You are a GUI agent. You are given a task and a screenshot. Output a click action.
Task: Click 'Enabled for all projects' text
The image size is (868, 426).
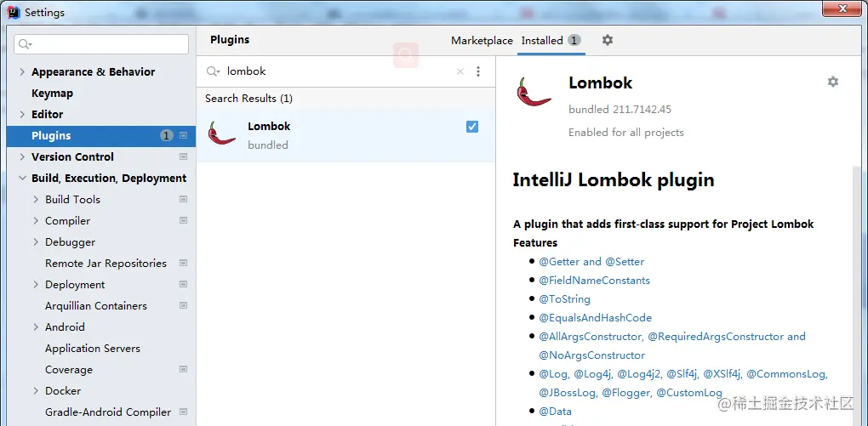tap(626, 133)
